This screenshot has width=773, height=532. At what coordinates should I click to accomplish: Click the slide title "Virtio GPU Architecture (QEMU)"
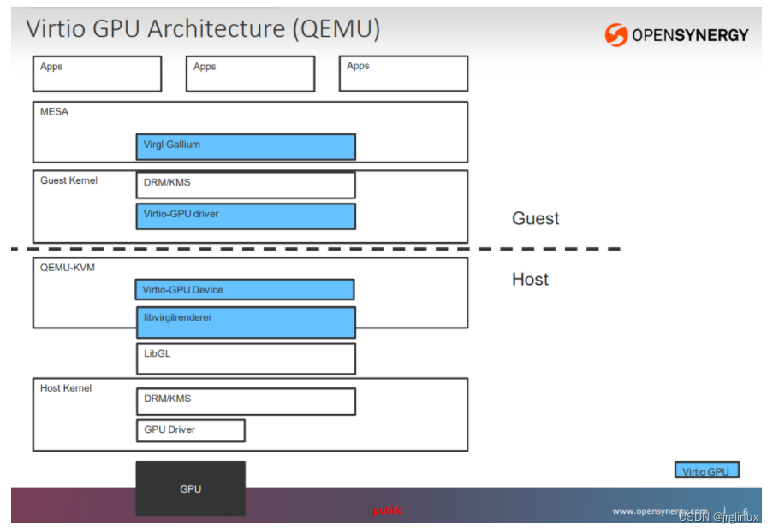point(203,28)
